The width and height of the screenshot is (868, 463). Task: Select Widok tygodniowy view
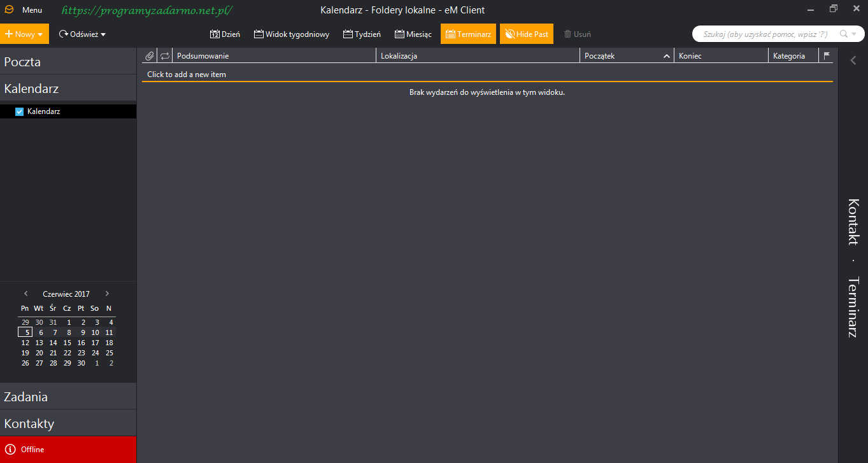[x=291, y=34]
